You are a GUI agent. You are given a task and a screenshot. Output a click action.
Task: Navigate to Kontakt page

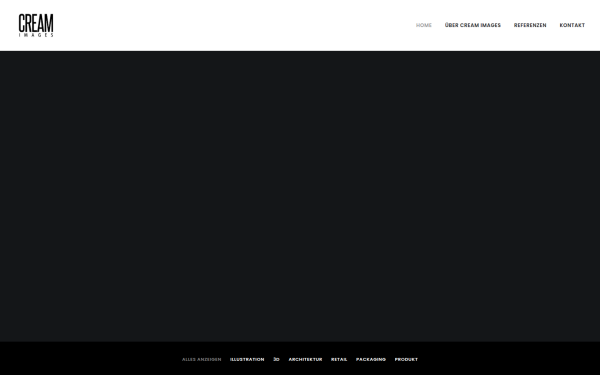572,25
